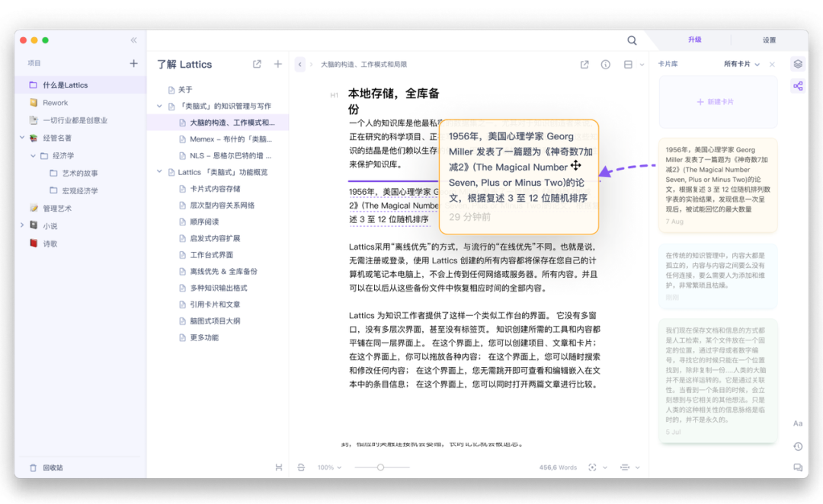Image resolution: width=823 pixels, height=504 pixels.
Task: Collapse the left project sidebar
Action: pyautogui.click(x=134, y=40)
